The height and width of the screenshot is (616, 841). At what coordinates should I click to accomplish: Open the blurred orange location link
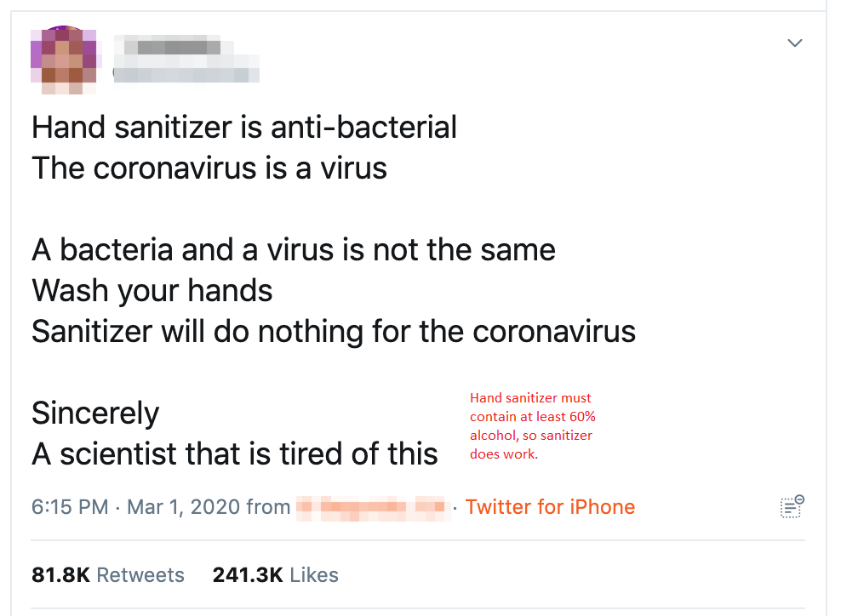coord(372,508)
